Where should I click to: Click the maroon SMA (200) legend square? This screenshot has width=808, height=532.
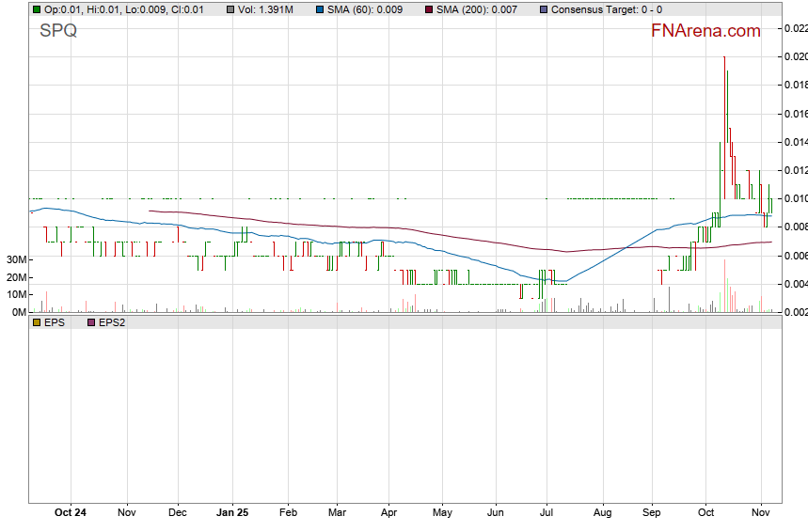click(x=428, y=9)
